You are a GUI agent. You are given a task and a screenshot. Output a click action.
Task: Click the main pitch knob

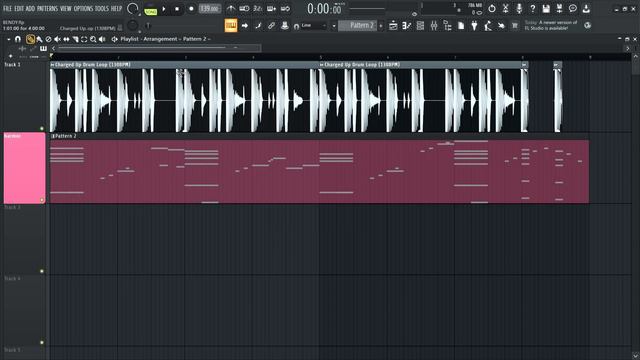(x=132, y=25)
